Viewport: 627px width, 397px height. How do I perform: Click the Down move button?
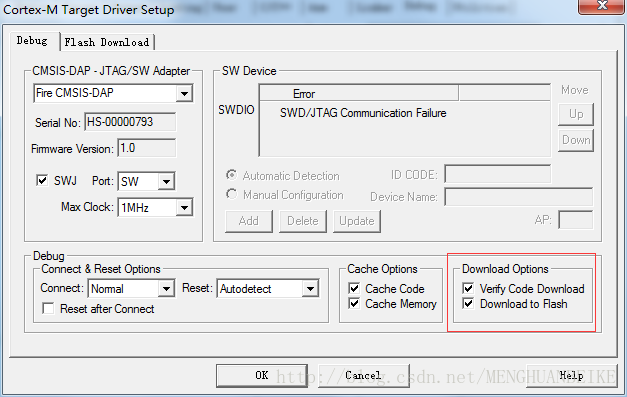pos(576,140)
